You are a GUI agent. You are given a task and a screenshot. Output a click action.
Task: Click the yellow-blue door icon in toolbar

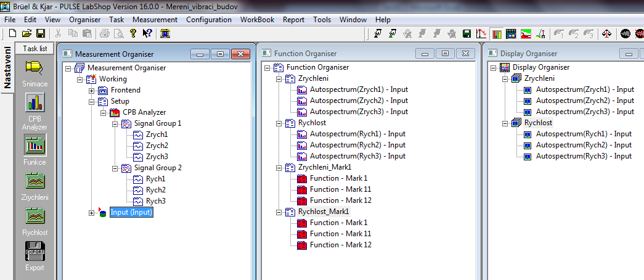click(x=166, y=34)
